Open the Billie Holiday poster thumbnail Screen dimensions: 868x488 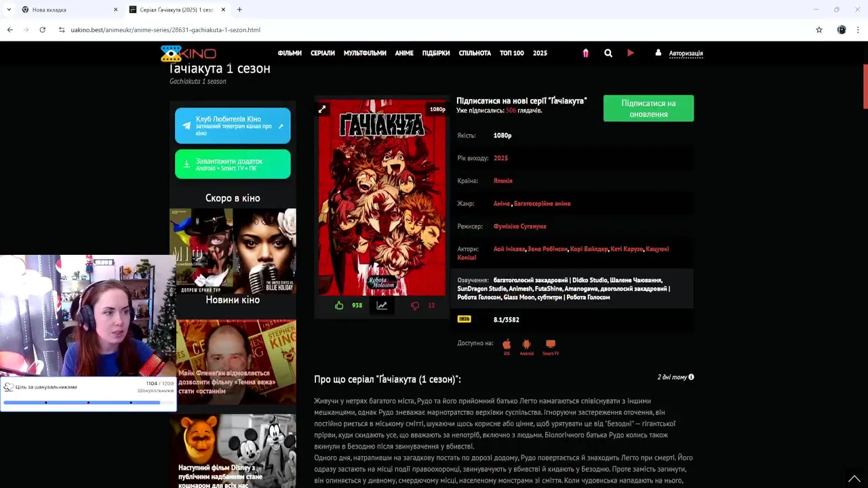[x=264, y=251]
